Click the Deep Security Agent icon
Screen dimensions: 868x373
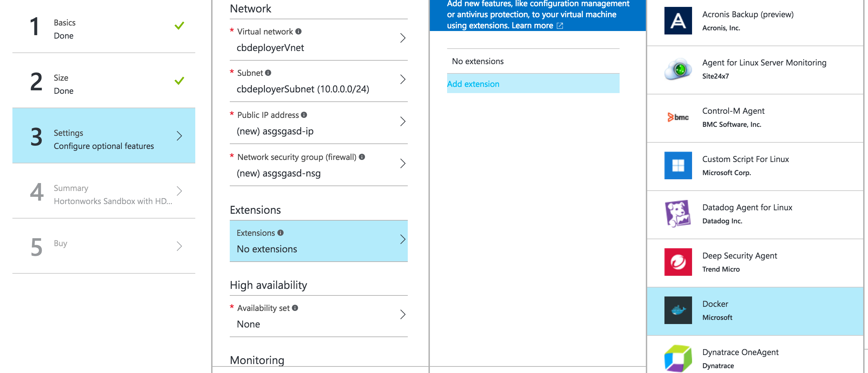678,262
